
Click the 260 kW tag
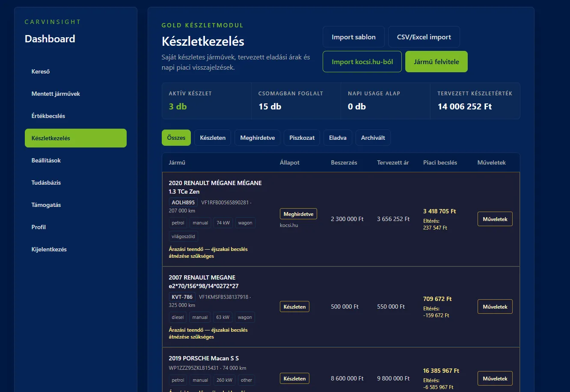tap(224, 380)
